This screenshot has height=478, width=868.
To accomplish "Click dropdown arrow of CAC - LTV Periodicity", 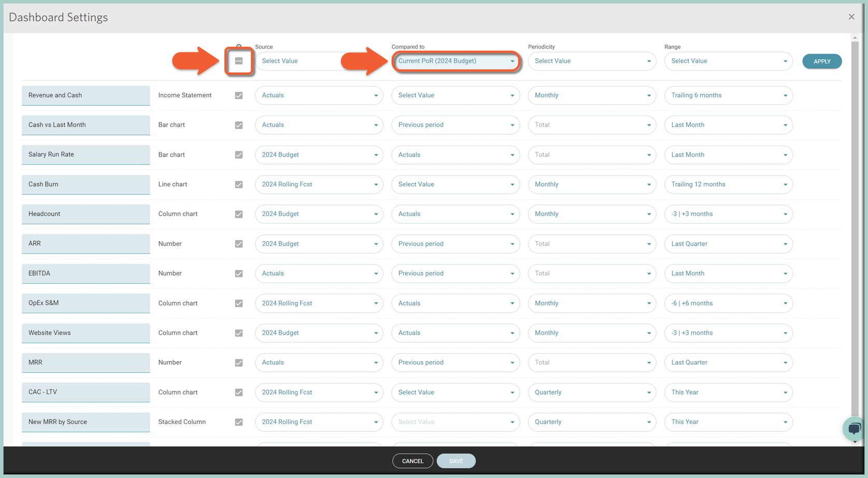I will pyautogui.click(x=649, y=392).
